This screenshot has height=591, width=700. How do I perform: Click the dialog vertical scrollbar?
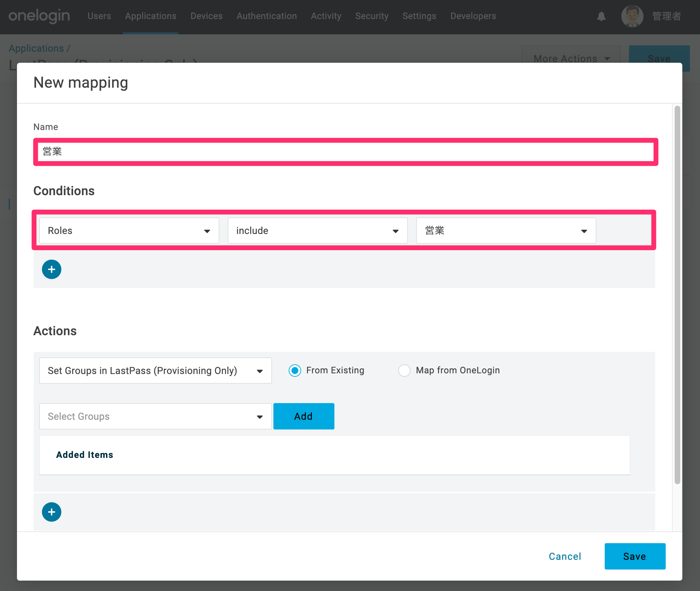click(x=677, y=295)
